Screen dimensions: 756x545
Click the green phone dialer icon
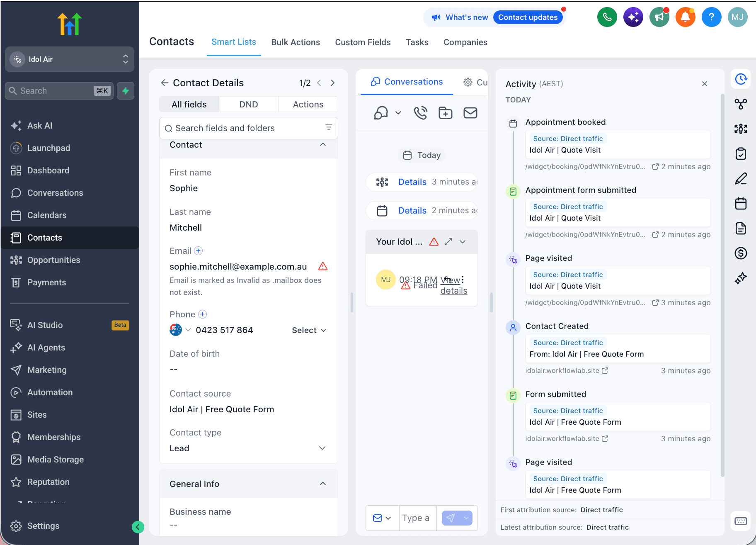[x=607, y=17]
